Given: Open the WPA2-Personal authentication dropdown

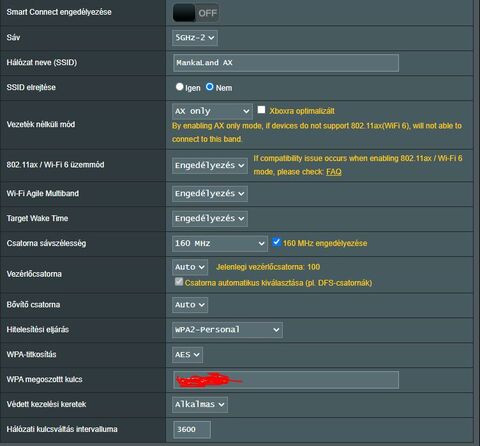Looking at the screenshot, I should [x=227, y=330].
